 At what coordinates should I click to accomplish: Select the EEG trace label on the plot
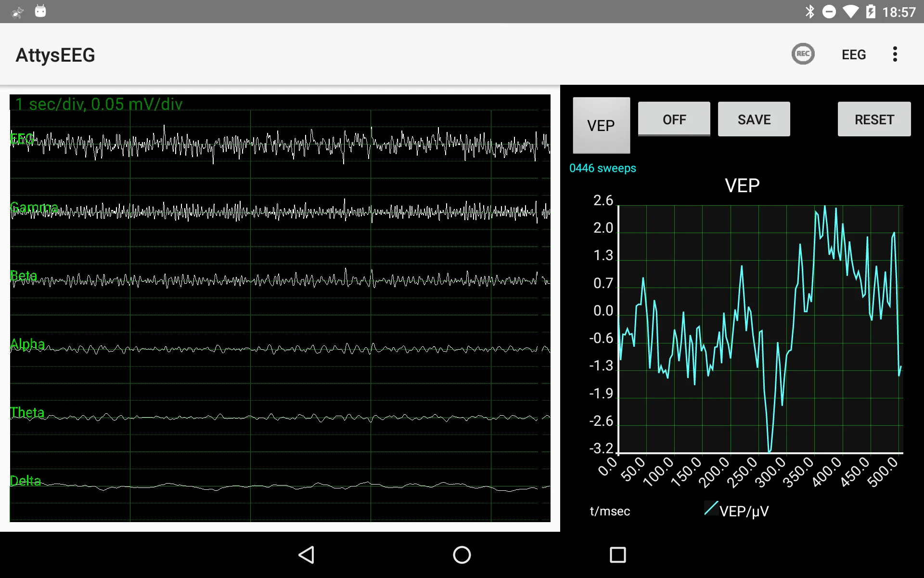22,139
